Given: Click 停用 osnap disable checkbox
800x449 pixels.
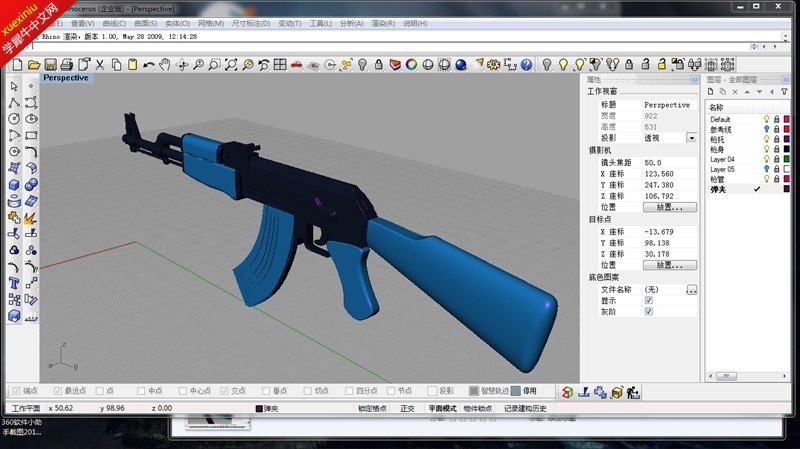Looking at the screenshot, I should pos(516,391).
